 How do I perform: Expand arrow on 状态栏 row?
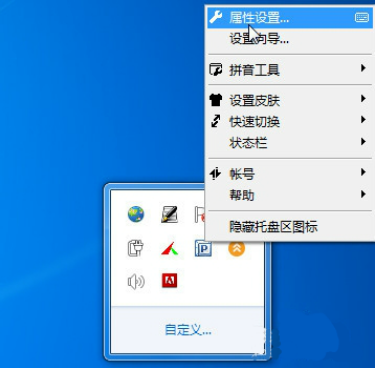(363, 141)
